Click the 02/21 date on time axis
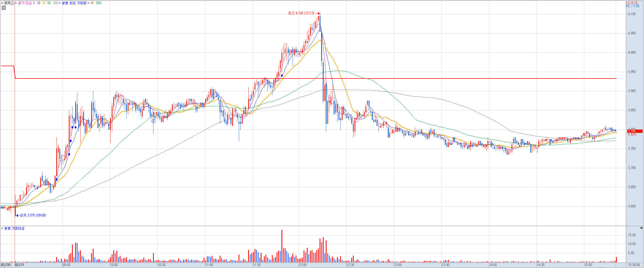Viewport: 644px width, 268px height. 19,265
